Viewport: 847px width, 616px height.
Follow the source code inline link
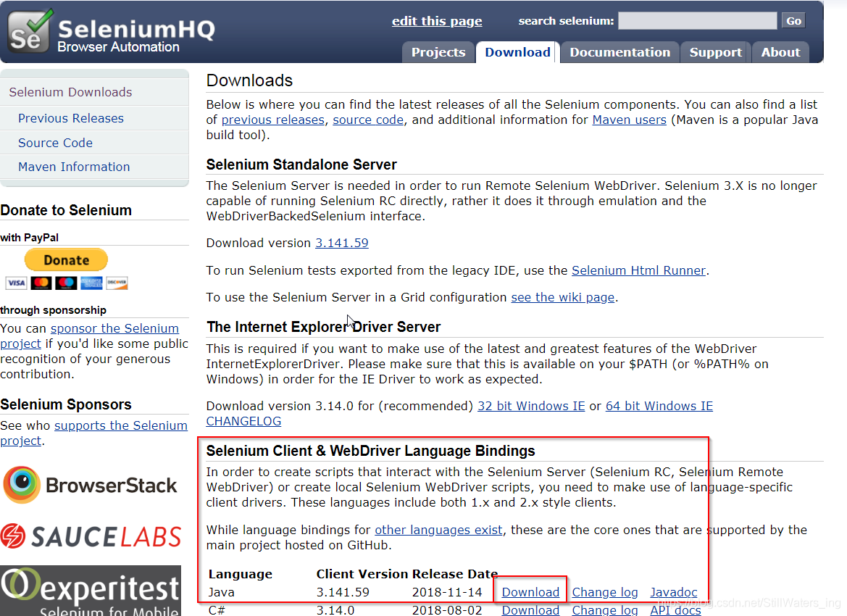coord(368,120)
